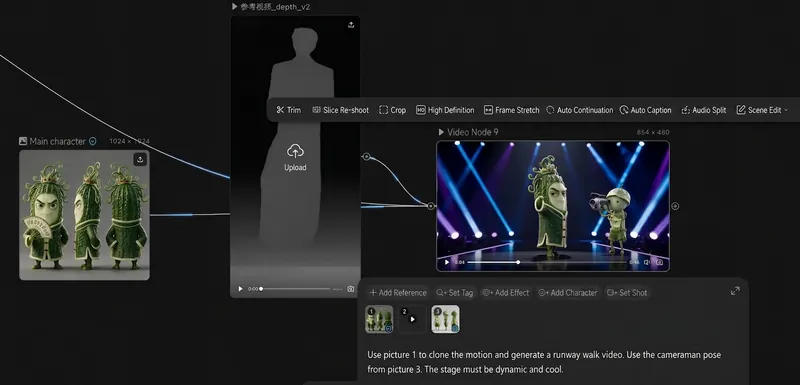Screen dimensions: 800x385
Task: Open the Scene Edit dropdown
Action: click(762, 110)
